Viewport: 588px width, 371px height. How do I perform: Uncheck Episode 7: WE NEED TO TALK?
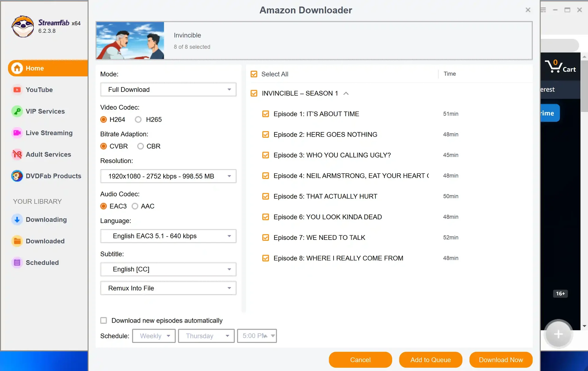click(266, 237)
